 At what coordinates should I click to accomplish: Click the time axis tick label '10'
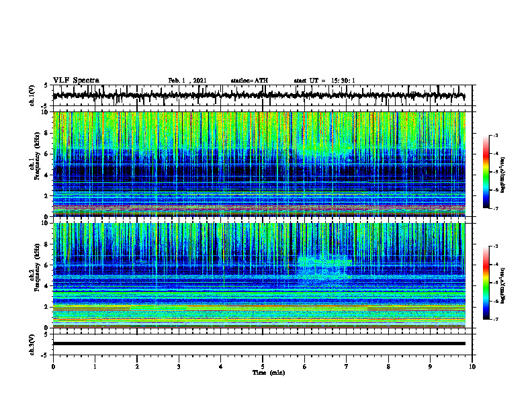(472, 367)
